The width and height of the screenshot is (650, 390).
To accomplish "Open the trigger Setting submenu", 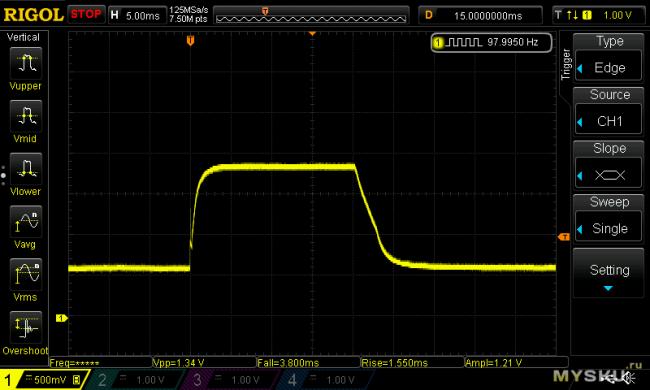I will 608,273.
